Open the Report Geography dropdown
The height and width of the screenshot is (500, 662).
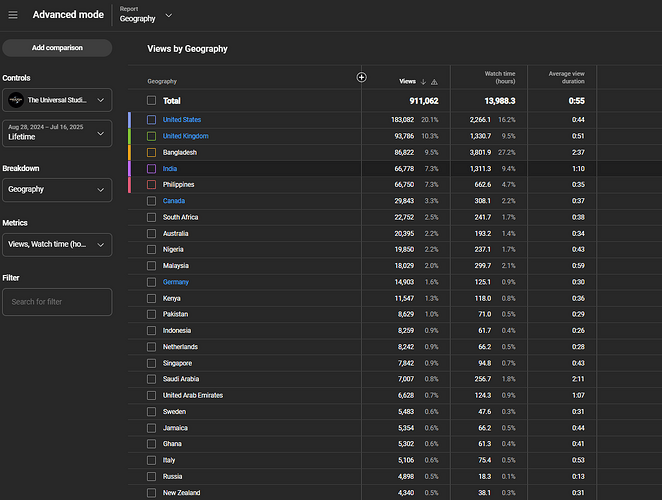point(146,15)
